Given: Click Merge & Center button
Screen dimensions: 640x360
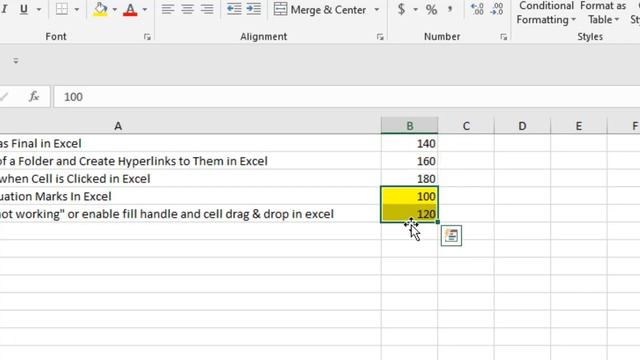Looking at the screenshot, I should click(x=320, y=9).
